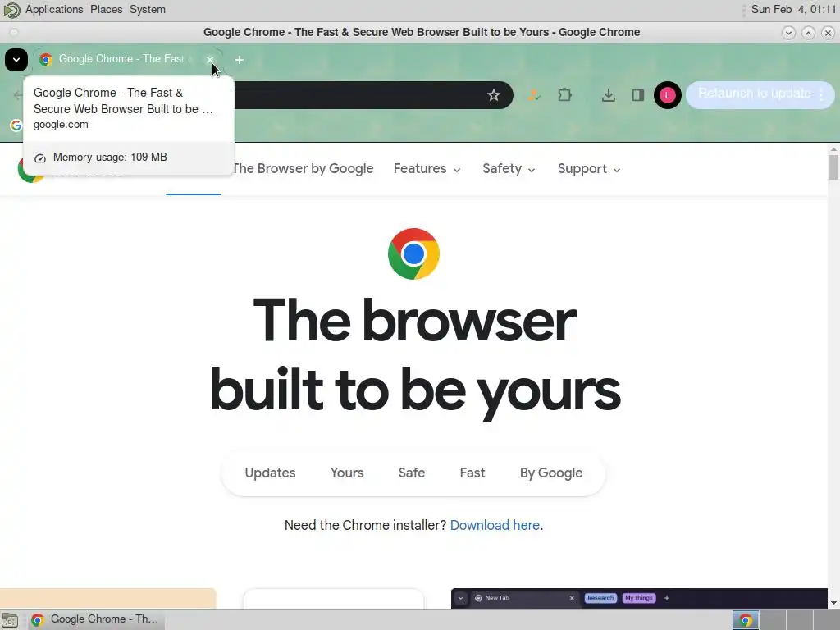Expand the Features dropdown menu
The image size is (840, 630).
tap(427, 169)
